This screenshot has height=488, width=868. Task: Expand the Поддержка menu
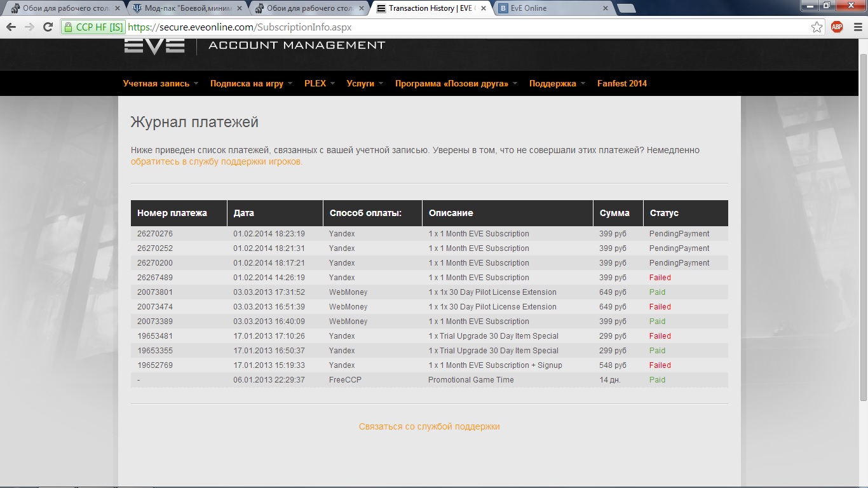pyautogui.click(x=557, y=83)
